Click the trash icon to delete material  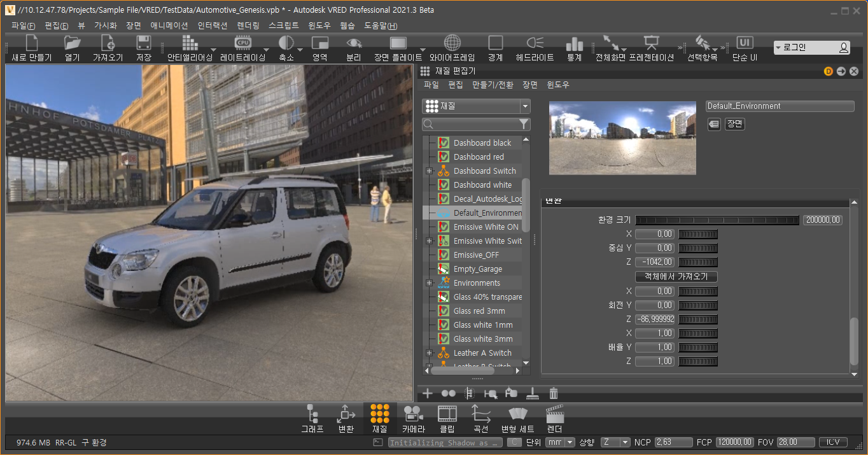pos(554,393)
